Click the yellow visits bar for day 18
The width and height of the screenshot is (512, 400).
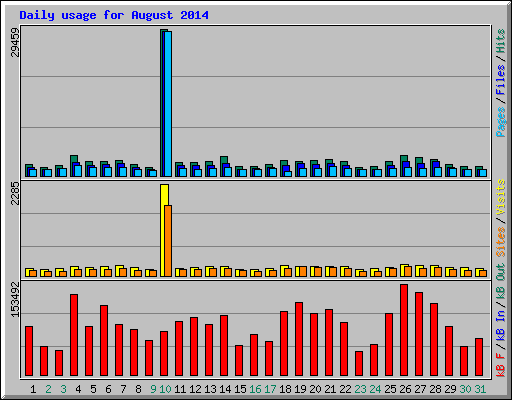click(283, 271)
